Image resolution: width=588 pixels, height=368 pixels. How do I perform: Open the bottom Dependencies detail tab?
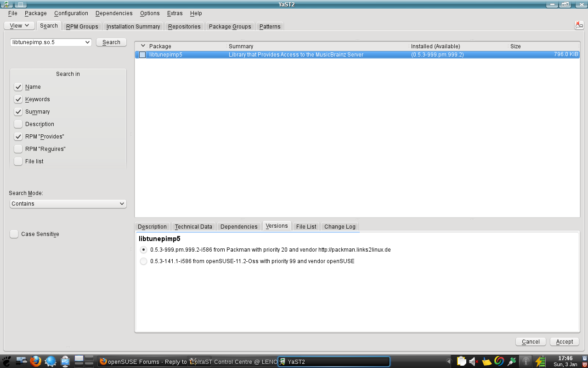pyautogui.click(x=239, y=226)
